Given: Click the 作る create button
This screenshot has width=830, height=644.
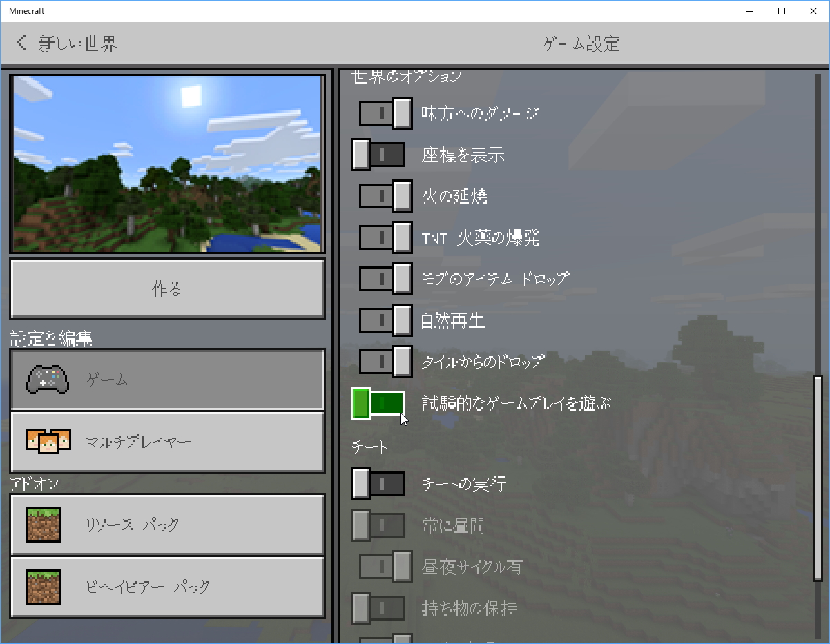Looking at the screenshot, I should tap(167, 289).
